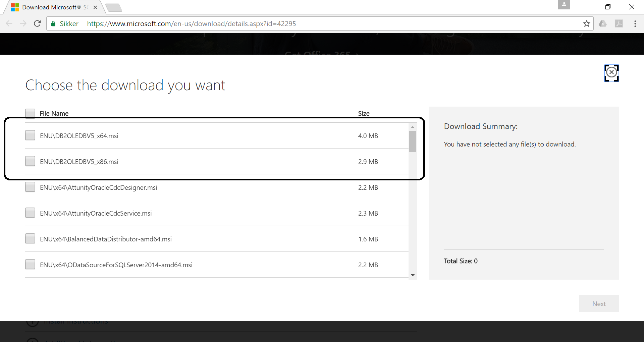This screenshot has height=342, width=644.
Task: Click ENU\x64\BalancedDataDistributor-amd64.msi file name
Action: (106, 239)
